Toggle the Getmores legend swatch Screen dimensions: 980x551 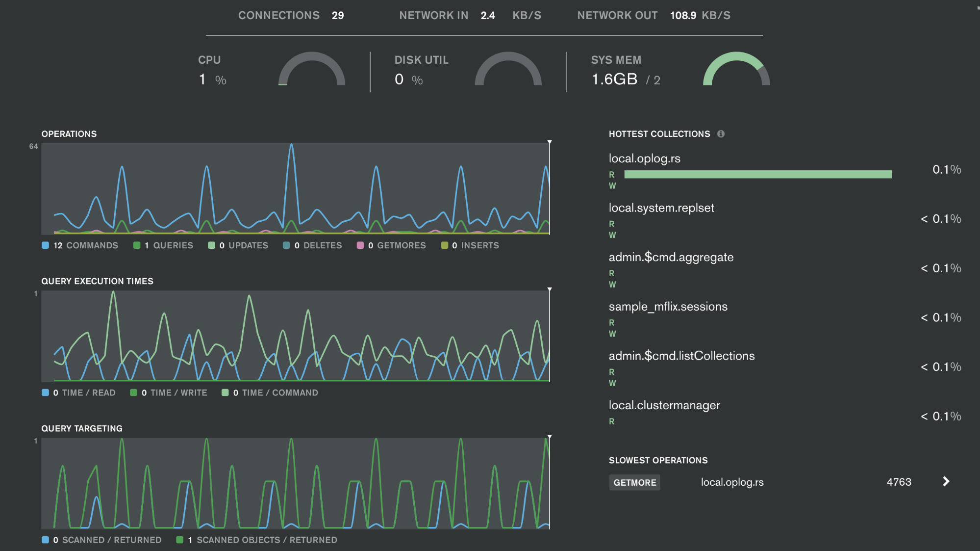point(360,245)
